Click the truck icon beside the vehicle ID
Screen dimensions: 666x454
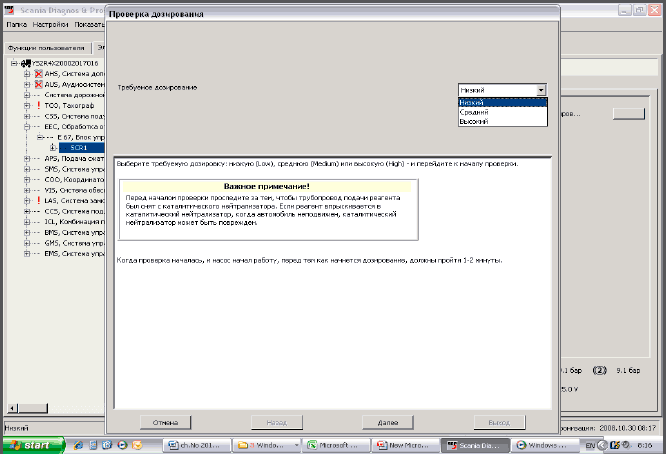[x=26, y=63]
